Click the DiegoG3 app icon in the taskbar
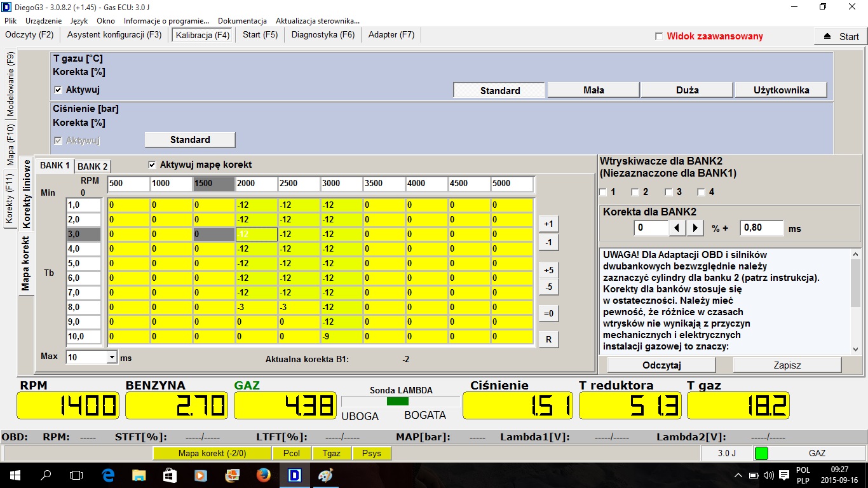The image size is (868, 488). coord(294,475)
